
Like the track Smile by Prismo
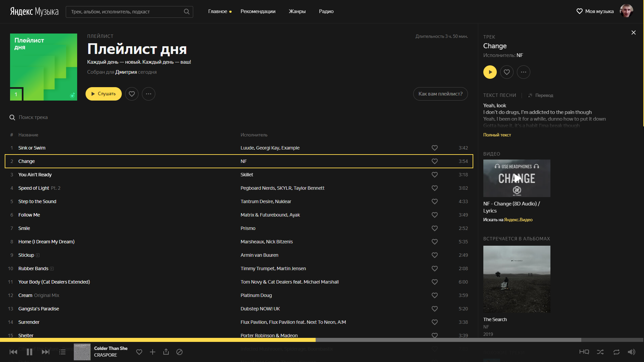coord(435,228)
